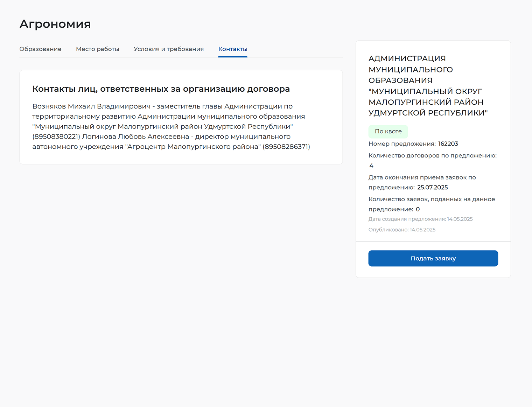The image size is (532, 407).
Task: Click the Опубликовано: 14.05.2025 line
Action: [x=402, y=230]
